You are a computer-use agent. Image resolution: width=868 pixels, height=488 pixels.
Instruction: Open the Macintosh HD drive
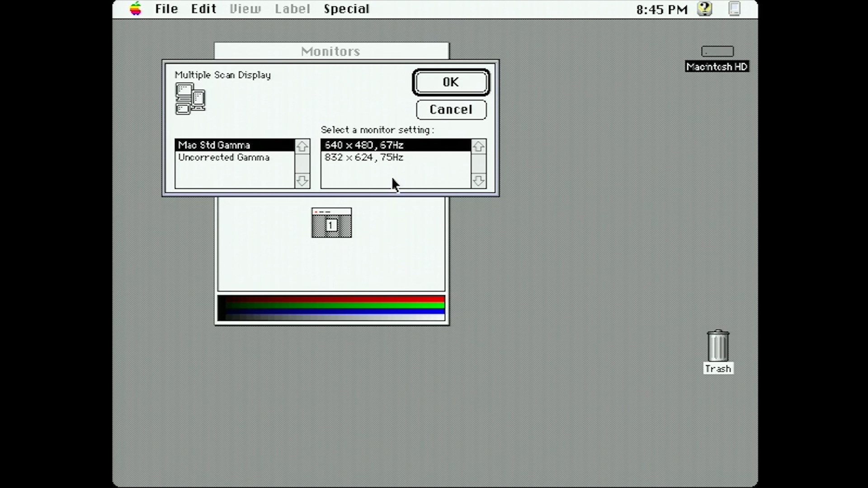[x=717, y=51]
